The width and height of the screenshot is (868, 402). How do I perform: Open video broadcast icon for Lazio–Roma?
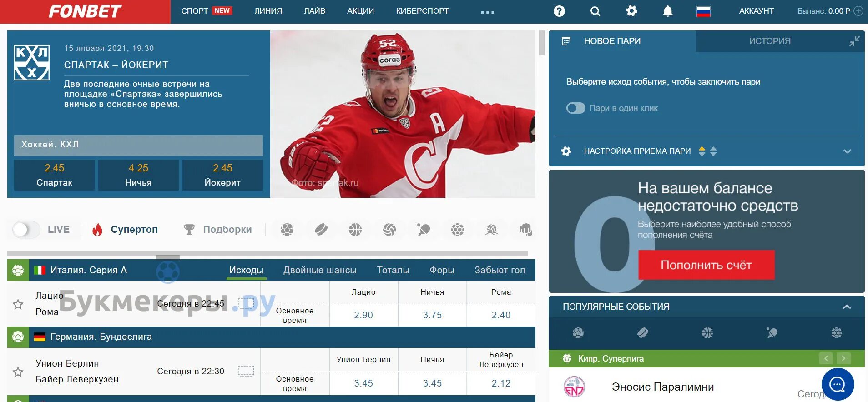(246, 303)
